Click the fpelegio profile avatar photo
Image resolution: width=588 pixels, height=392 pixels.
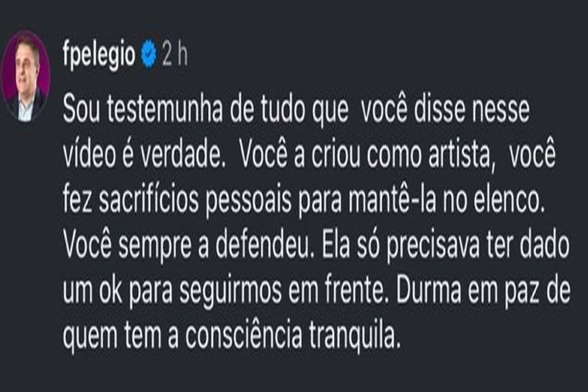25,76
